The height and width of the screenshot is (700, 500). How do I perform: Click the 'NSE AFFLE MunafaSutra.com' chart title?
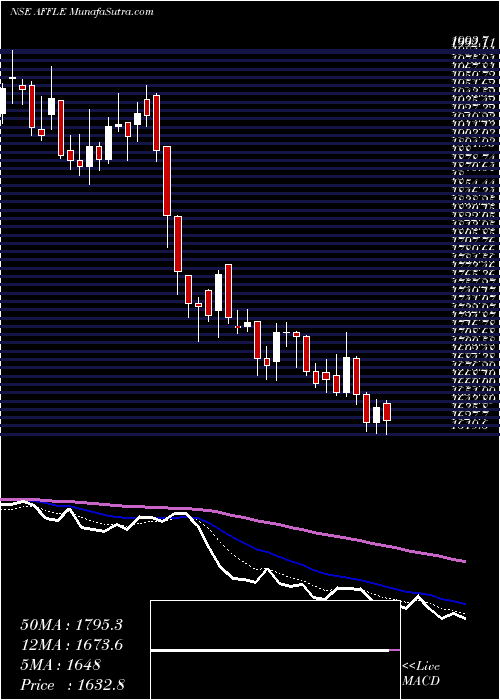click(x=81, y=12)
